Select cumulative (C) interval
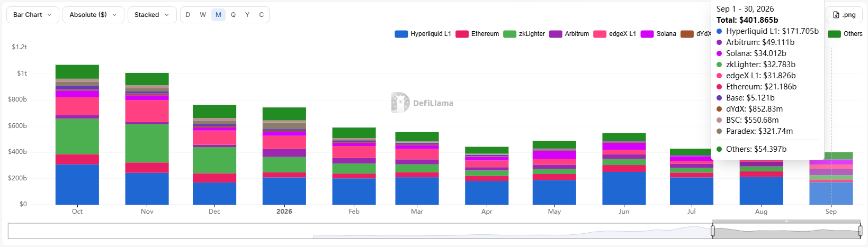 (x=262, y=15)
